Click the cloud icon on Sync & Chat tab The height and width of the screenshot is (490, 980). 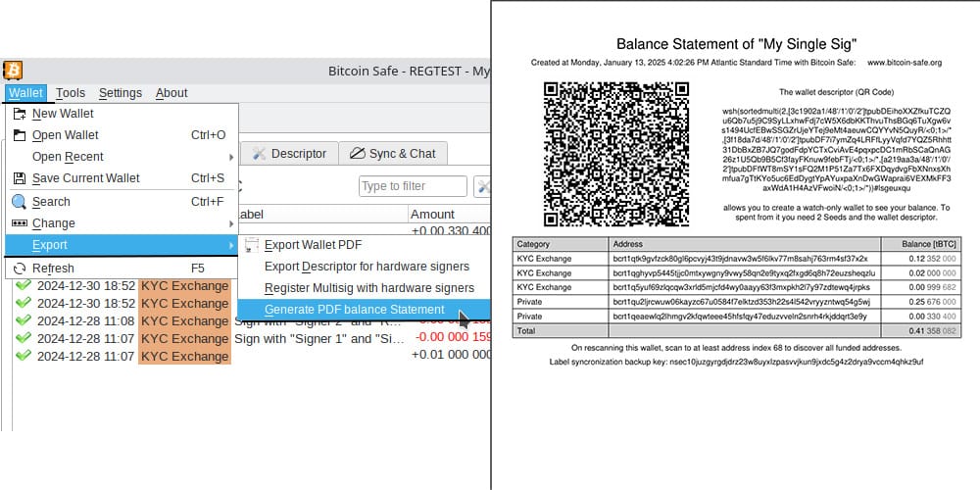coord(357,154)
